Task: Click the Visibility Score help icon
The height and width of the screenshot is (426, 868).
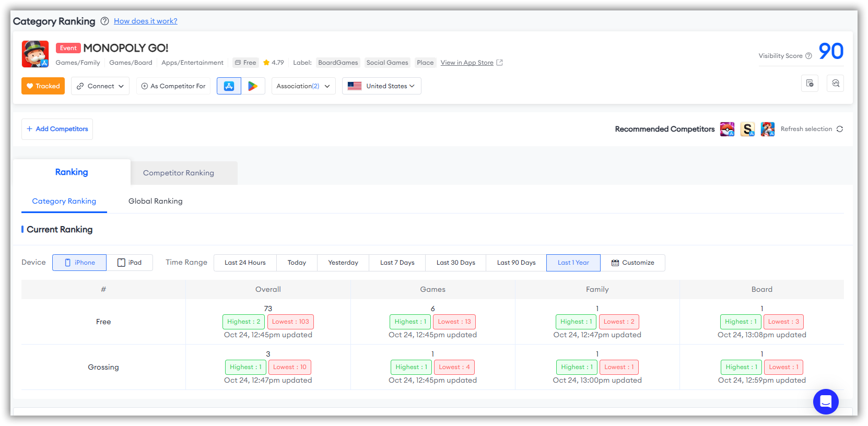Action: (808, 56)
